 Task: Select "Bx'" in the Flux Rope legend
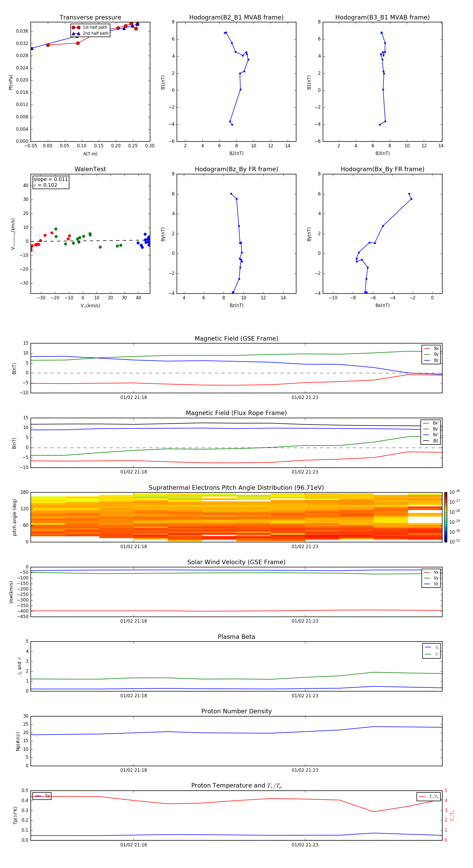(431, 423)
